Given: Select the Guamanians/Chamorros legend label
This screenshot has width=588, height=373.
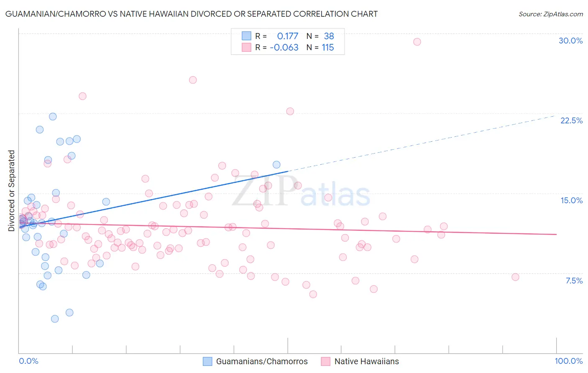Looking at the screenshot, I should tap(262, 361).
